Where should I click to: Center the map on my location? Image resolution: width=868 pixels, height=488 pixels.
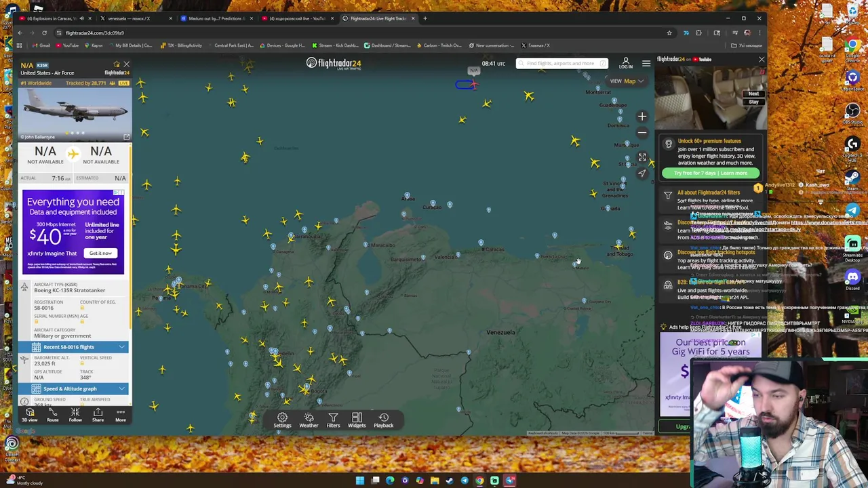[x=642, y=173]
